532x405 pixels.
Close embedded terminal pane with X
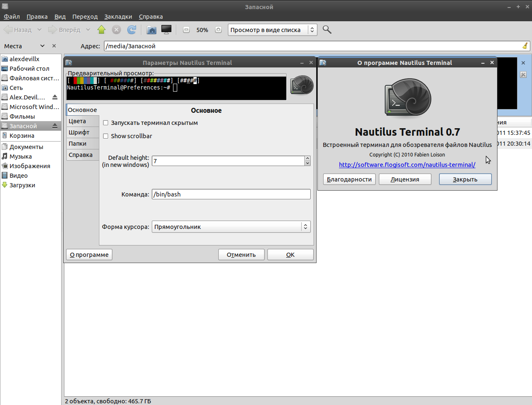[x=523, y=63]
